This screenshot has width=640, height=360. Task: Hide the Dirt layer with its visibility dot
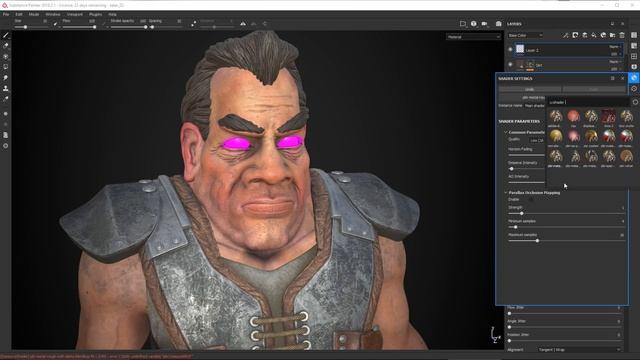[x=510, y=64]
